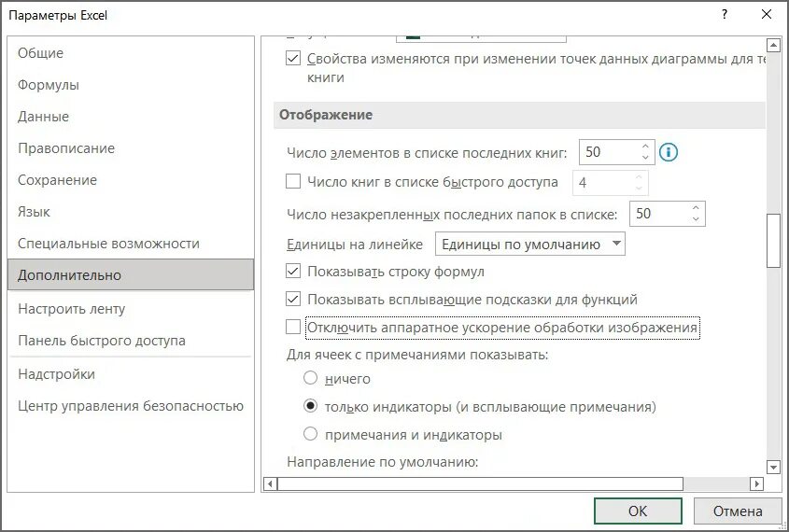
Task: Open Единицы на линейке dropdown
Action: click(529, 244)
